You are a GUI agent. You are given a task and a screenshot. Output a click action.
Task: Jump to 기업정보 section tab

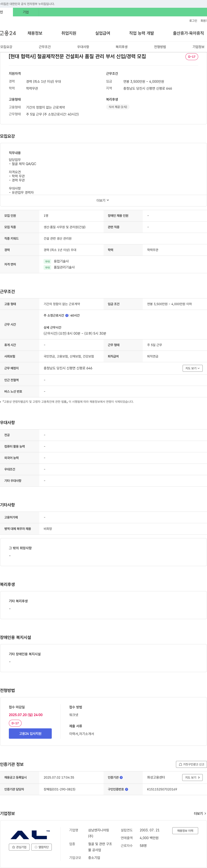click(x=198, y=47)
